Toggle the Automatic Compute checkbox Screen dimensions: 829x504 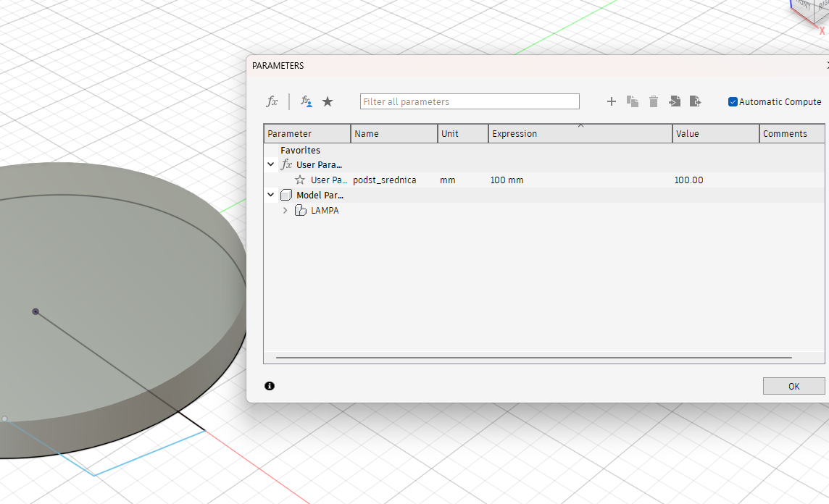coord(733,102)
